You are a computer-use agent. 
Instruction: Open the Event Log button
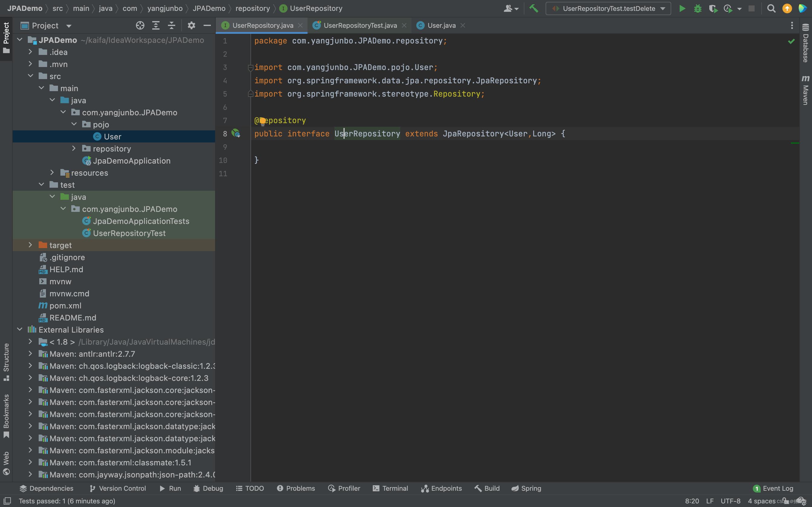coord(773,488)
